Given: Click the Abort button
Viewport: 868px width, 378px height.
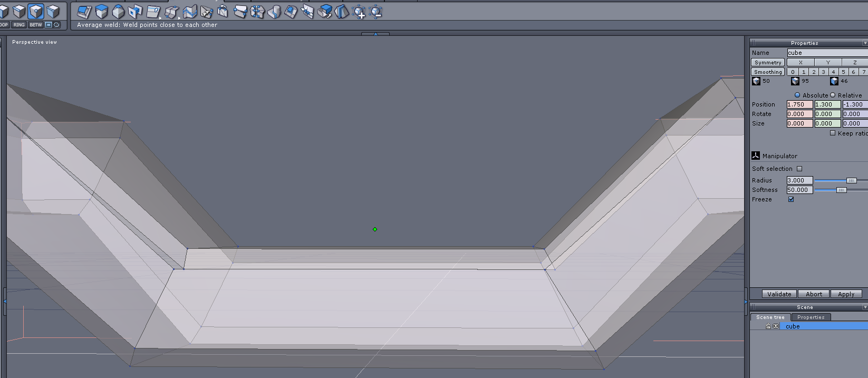Looking at the screenshot, I should 814,294.
